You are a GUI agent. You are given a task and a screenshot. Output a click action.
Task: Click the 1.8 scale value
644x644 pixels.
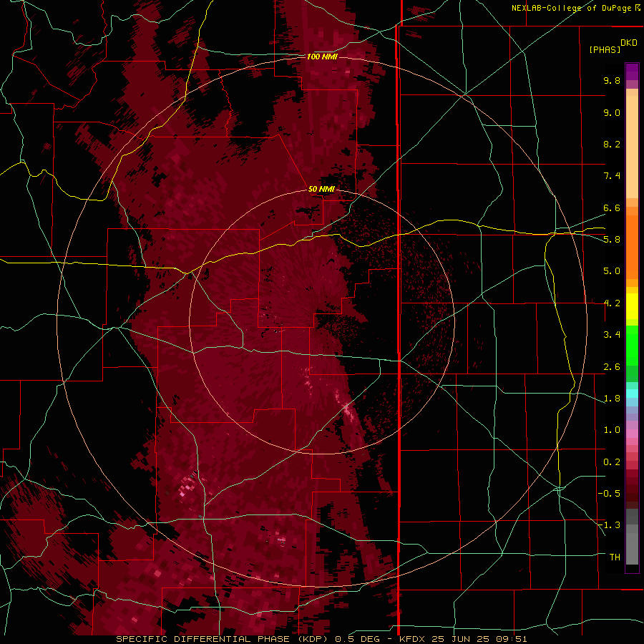(x=612, y=399)
